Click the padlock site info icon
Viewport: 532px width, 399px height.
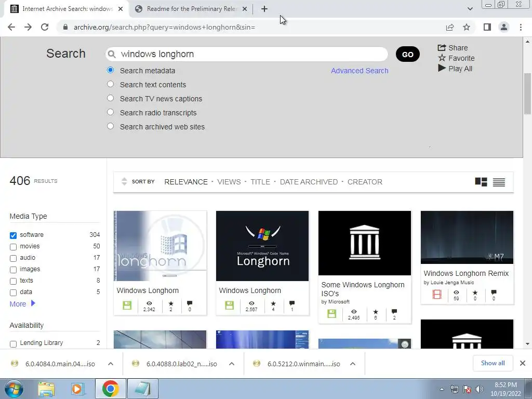click(x=65, y=27)
